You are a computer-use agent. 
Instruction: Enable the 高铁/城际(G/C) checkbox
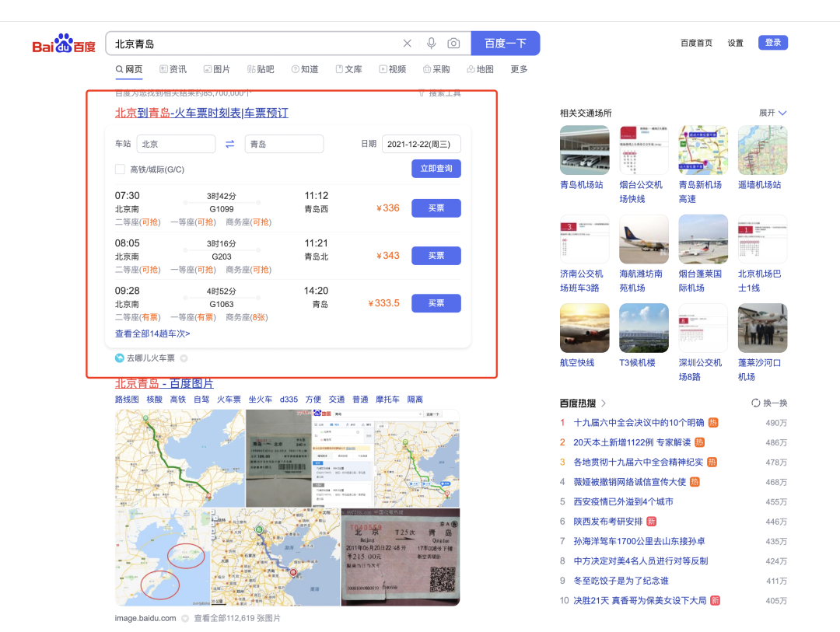tap(119, 169)
